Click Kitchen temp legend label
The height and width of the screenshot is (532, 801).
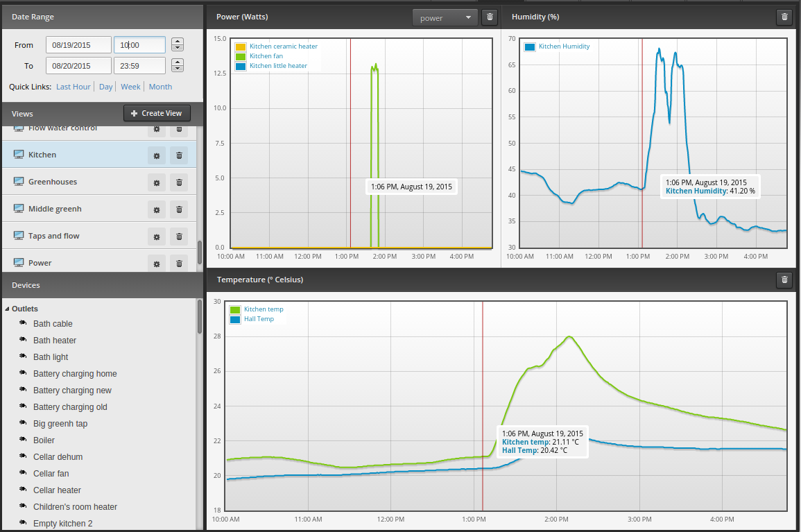[x=264, y=309]
